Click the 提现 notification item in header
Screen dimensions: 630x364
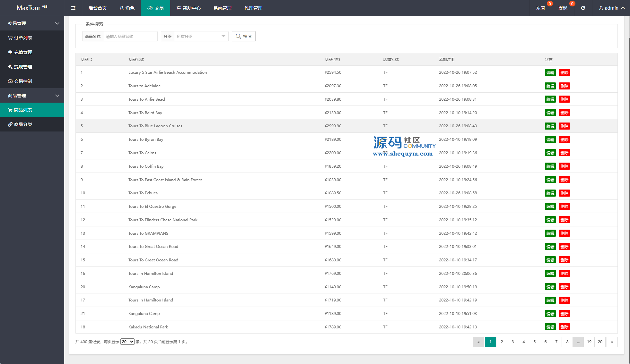pyautogui.click(x=563, y=8)
